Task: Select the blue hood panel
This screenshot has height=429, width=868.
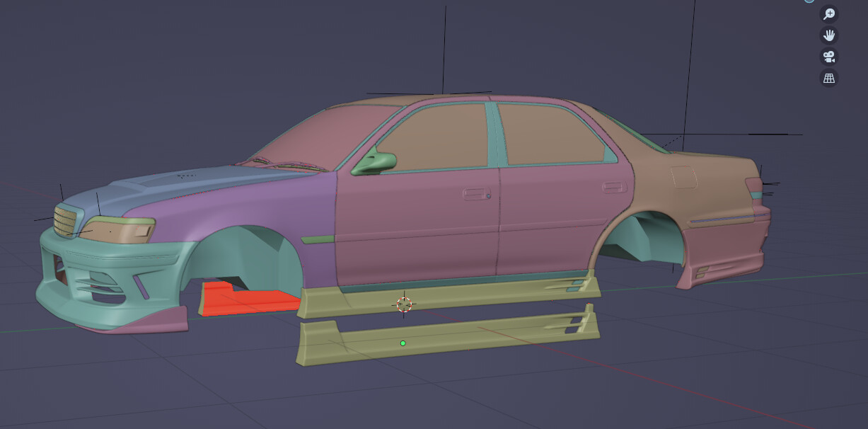Action: 134,193
